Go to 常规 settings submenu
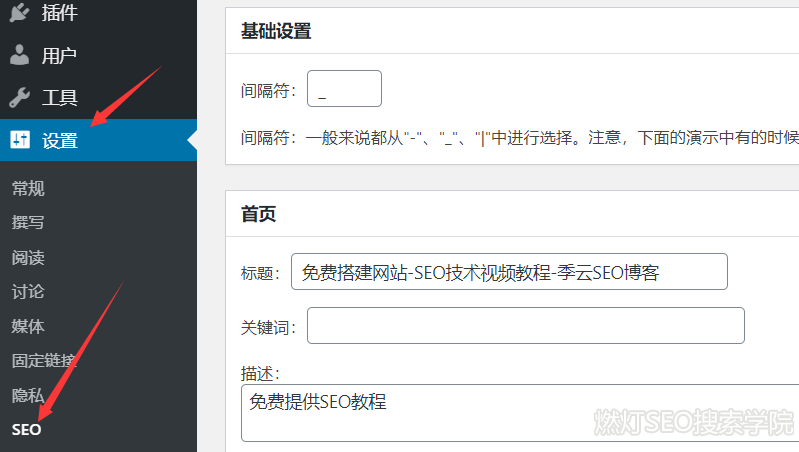The image size is (799, 452). [28, 188]
